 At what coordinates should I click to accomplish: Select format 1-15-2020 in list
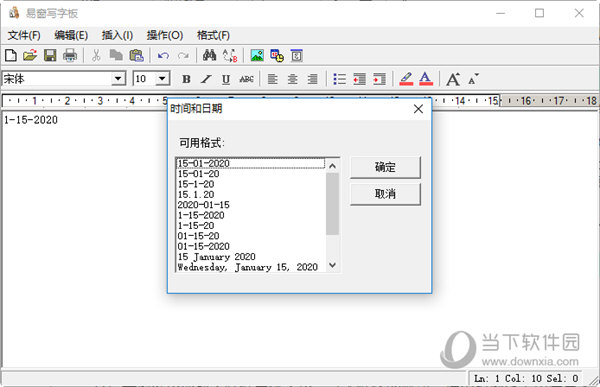tap(251, 215)
